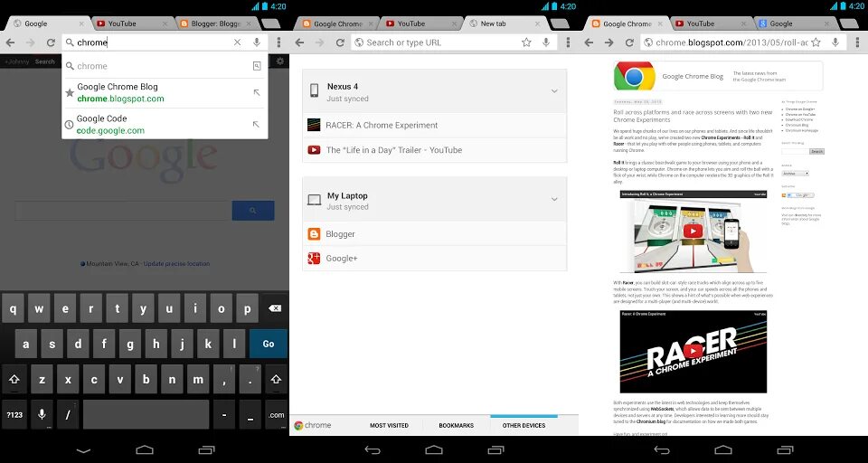Open overflow menu on the New tab screen
868x463 pixels.
(568, 43)
